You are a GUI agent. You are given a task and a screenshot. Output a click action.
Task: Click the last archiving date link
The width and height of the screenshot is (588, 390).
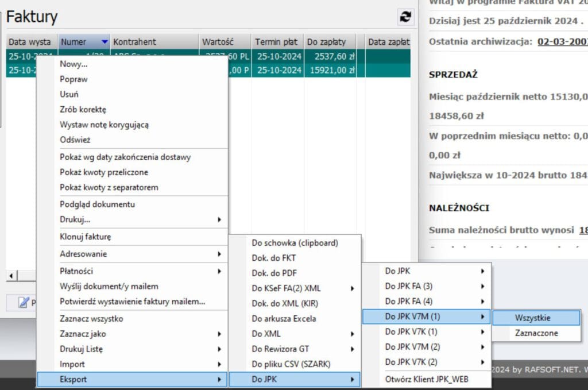point(562,41)
